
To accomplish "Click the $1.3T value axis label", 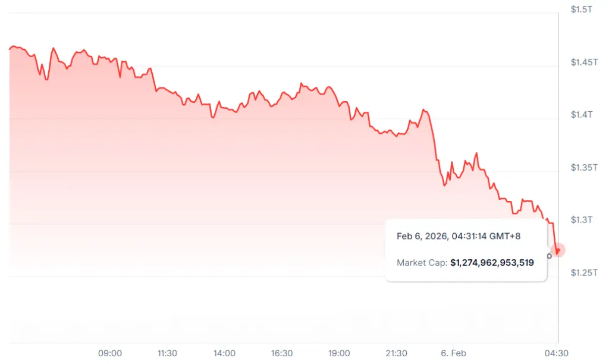I will pyautogui.click(x=582, y=220).
